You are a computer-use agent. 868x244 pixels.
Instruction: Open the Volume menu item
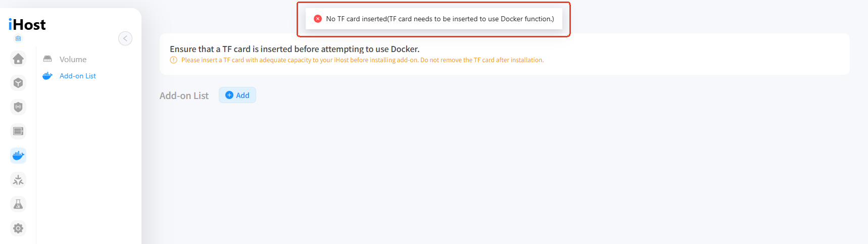tap(73, 59)
